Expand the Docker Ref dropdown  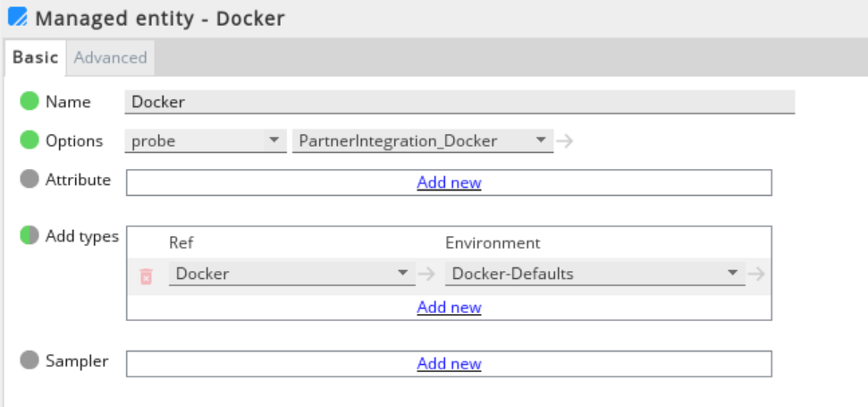point(291,274)
